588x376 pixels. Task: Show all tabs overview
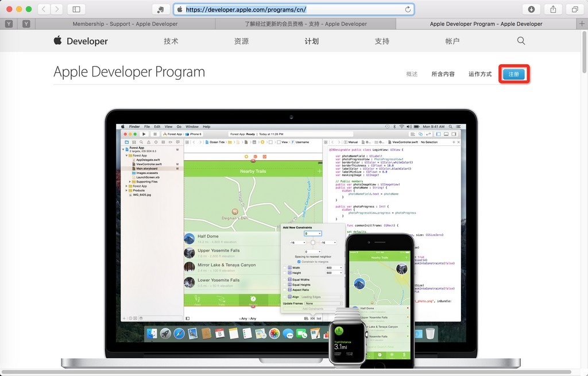pyautogui.click(x=574, y=9)
